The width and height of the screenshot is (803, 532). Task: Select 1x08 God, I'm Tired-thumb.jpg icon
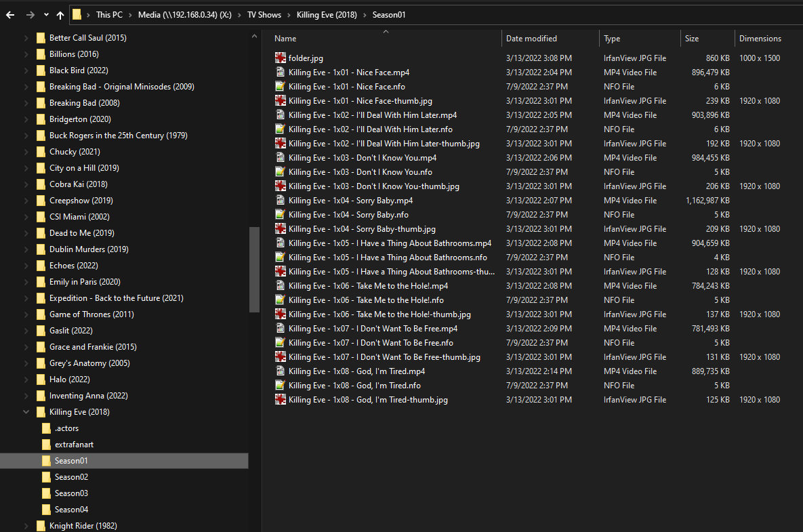[280, 399]
